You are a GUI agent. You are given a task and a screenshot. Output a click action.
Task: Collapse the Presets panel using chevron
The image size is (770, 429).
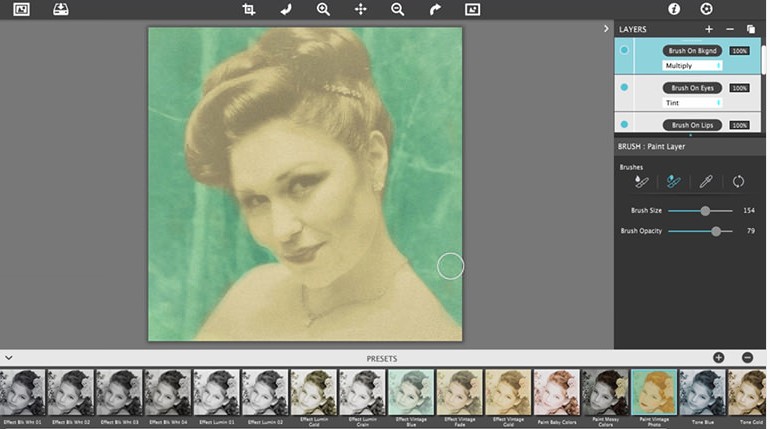9,357
